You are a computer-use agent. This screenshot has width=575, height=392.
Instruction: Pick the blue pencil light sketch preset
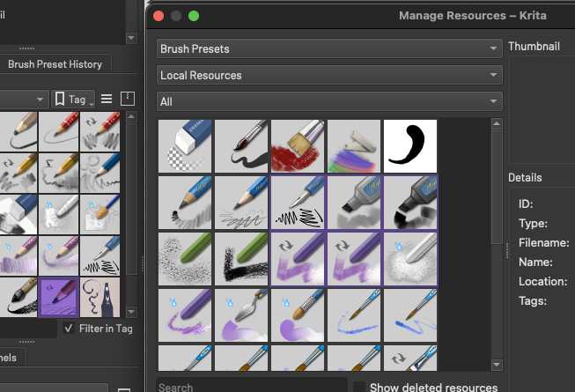pos(241,203)
